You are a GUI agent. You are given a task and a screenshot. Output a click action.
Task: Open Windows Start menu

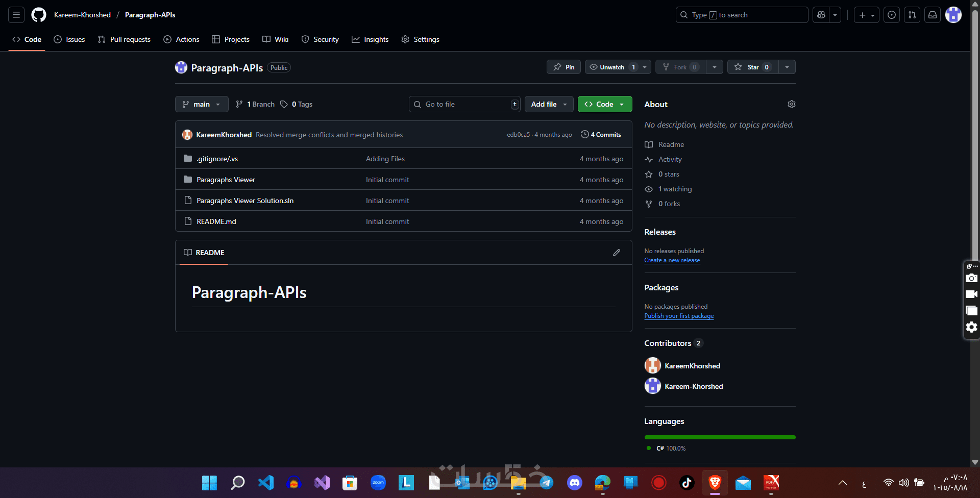point(209,483)
